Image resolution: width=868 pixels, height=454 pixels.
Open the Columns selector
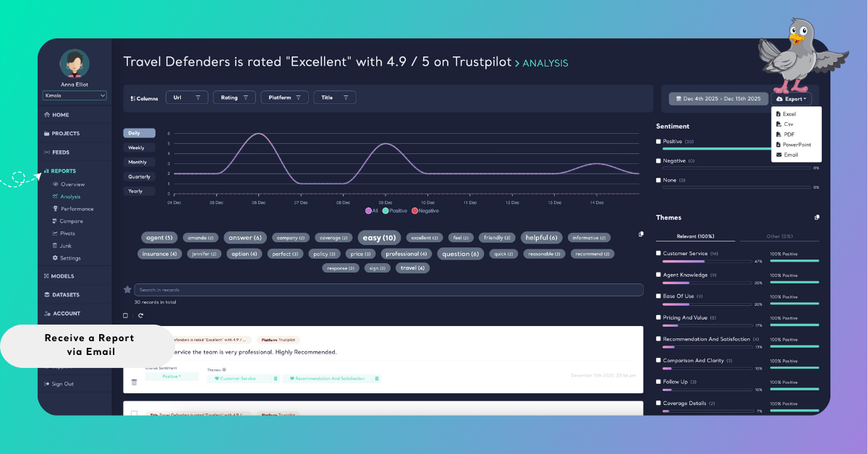144,98
